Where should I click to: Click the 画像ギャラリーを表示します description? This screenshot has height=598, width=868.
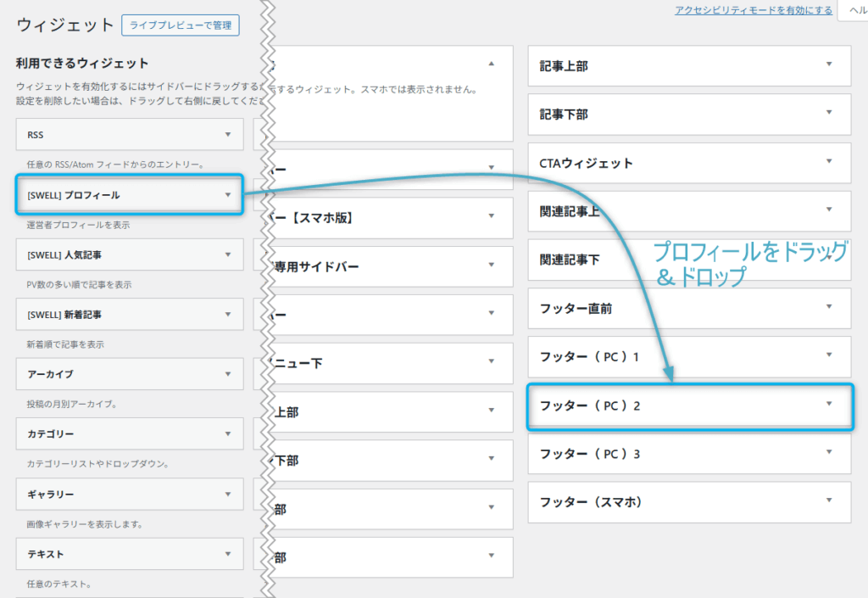(85, 524)
